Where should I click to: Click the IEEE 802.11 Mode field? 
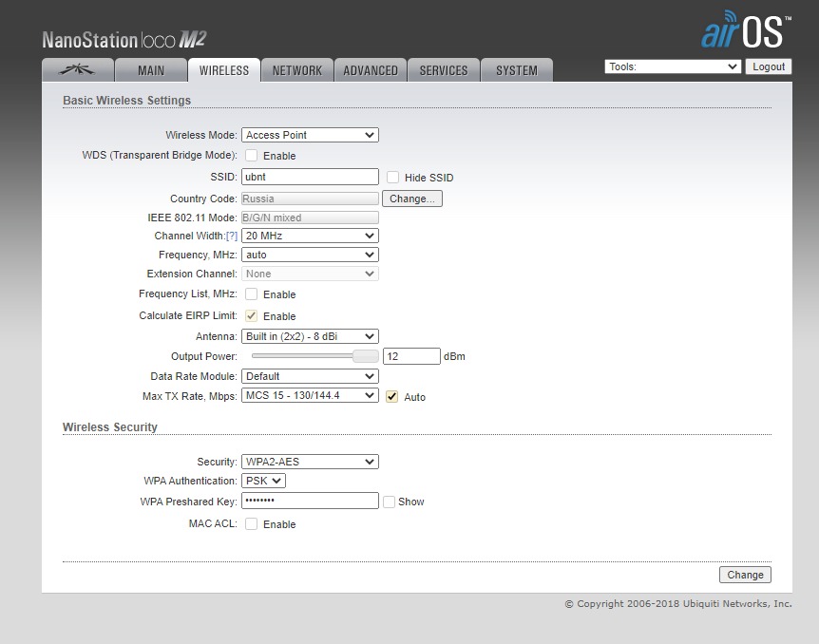310,218
